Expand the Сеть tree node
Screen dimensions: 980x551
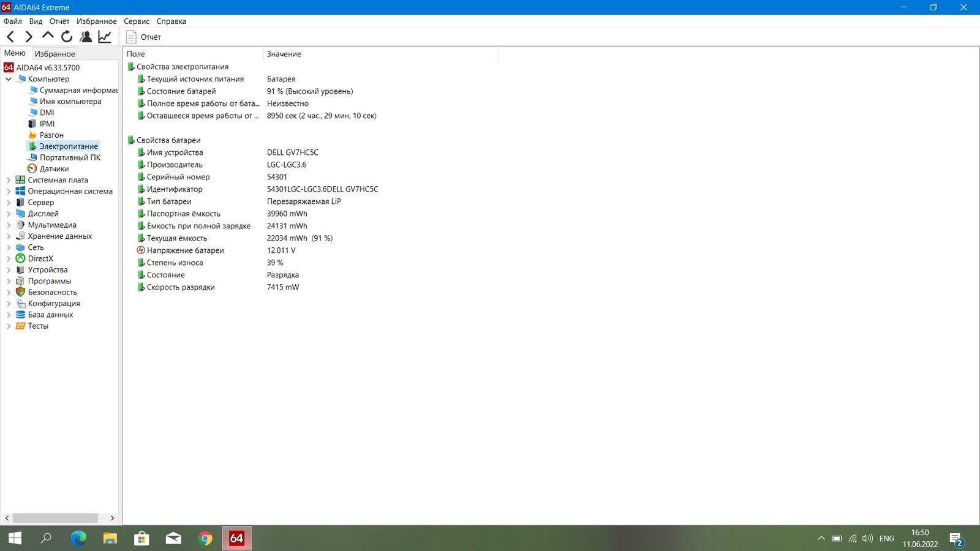pyautogui.click(x=9, y=247)
